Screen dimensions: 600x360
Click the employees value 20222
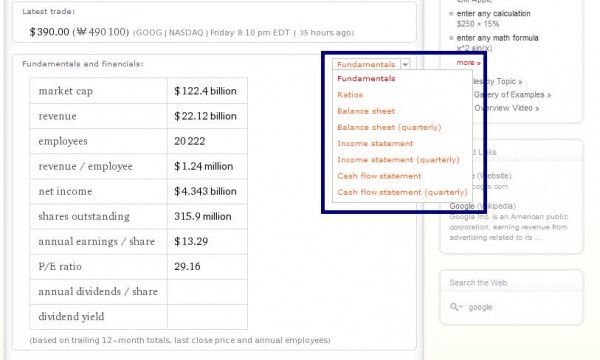click(x=190, y=141)
